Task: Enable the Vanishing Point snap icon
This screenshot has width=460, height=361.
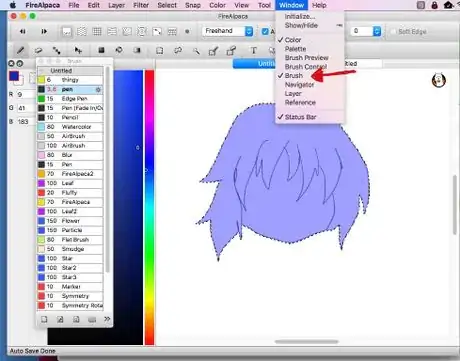Action: (x=112, y=32)
